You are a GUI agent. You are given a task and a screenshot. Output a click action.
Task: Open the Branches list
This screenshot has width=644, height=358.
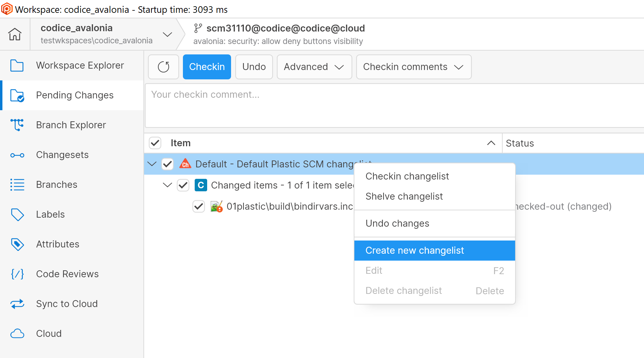pyautogui.click(x=56, y=184)
